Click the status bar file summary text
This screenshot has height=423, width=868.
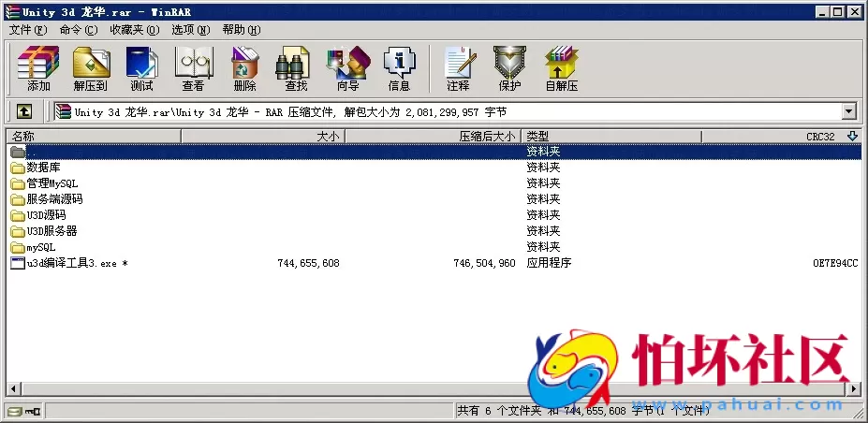(x=584, y=411)
